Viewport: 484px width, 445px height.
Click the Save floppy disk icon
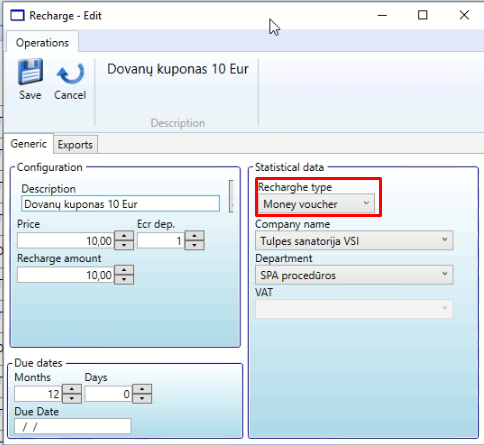pyautogui.click(x=30, y=71)
